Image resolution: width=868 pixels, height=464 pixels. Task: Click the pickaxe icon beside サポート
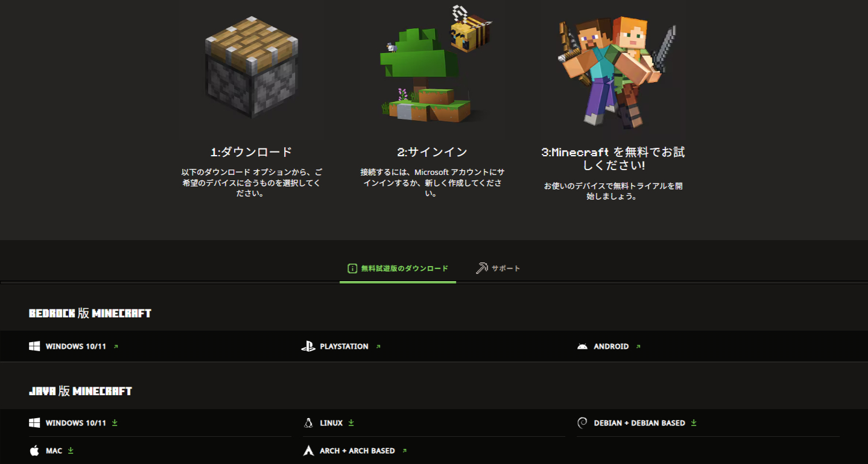click(x=481, y=268)
